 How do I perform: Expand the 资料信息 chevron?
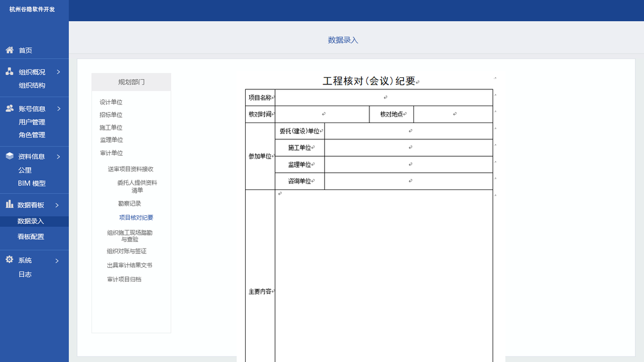[x=59, y=156]
